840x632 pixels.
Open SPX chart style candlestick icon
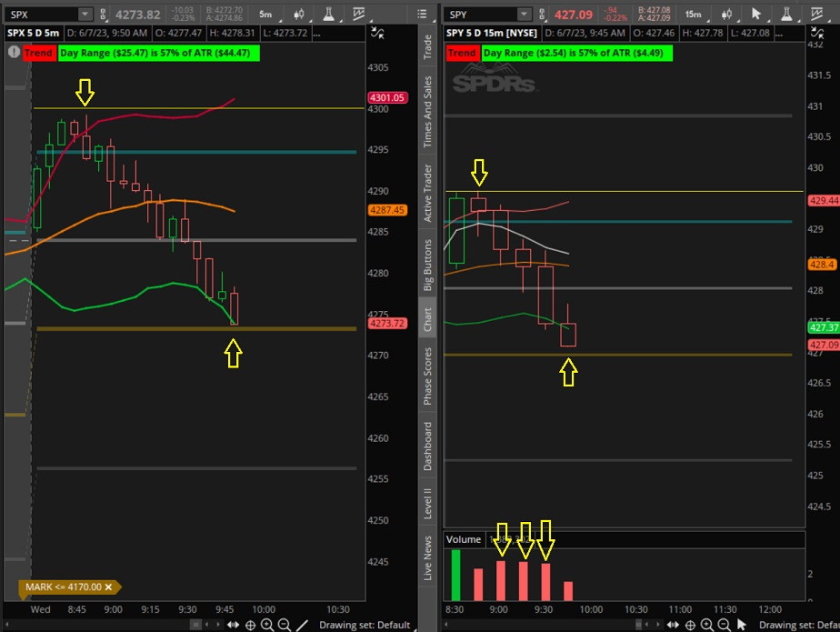299,15
